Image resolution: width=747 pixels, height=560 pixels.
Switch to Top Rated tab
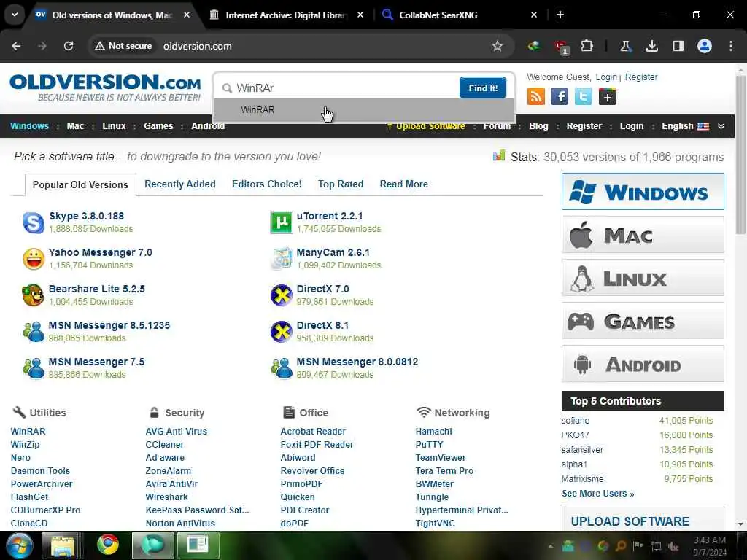click(x=341, y=184)
